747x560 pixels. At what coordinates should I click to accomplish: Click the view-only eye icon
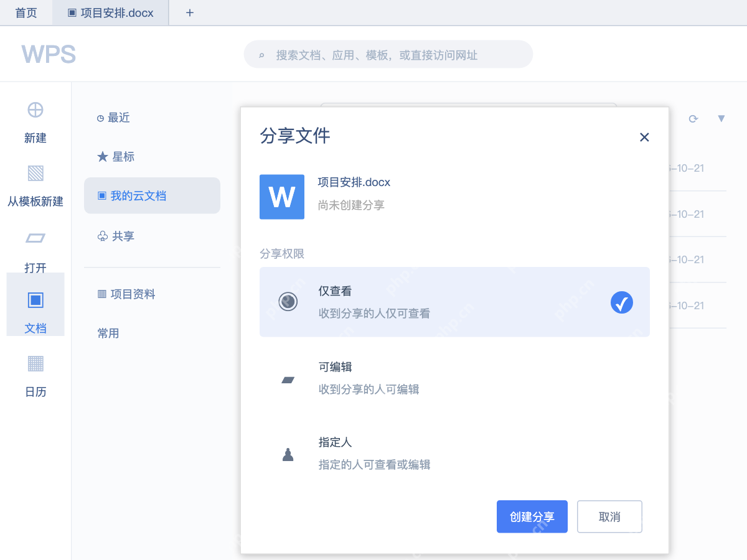pyautogui.click(x=288, y=302)
